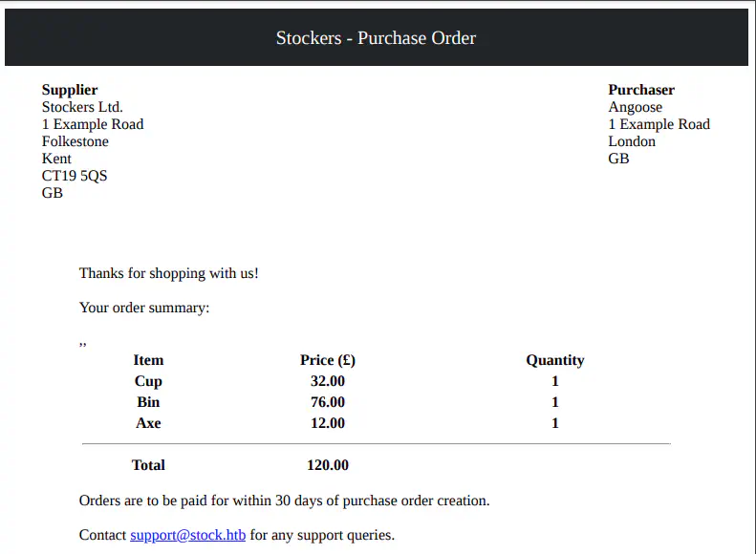
Task: Click the 32.00 price value
Action: coord(328,381)
